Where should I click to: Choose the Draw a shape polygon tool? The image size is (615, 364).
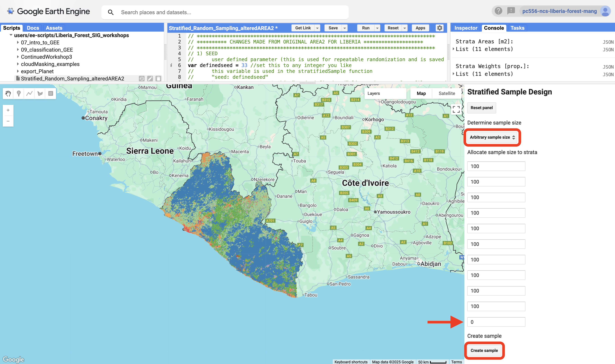tap(40, 93)
